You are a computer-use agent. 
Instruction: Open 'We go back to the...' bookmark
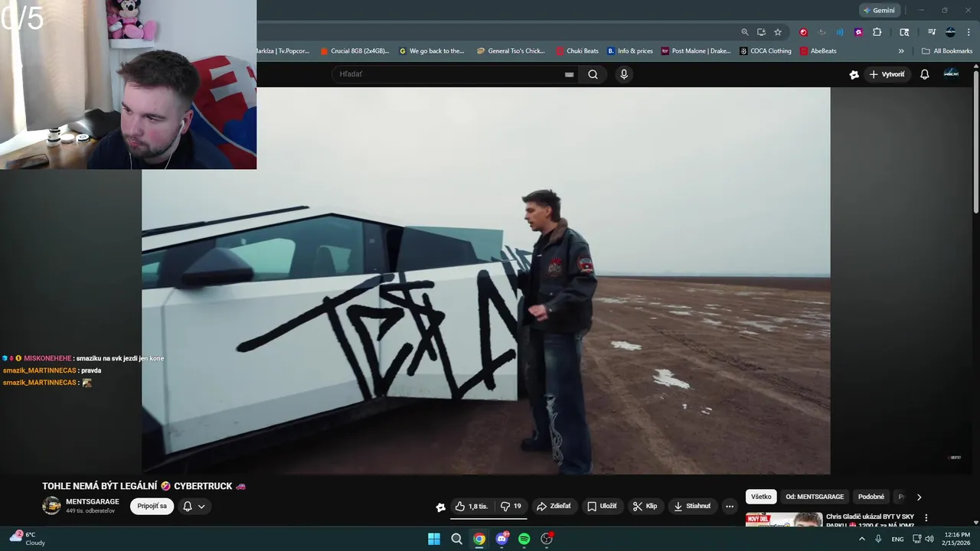pyautogui.click(x=432, y=51)
